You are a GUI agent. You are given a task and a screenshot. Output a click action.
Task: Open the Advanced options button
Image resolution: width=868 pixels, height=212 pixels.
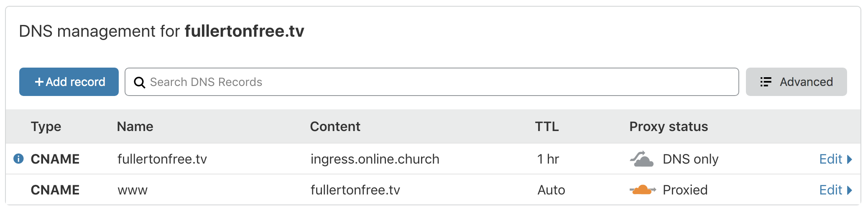pos(796,82)
